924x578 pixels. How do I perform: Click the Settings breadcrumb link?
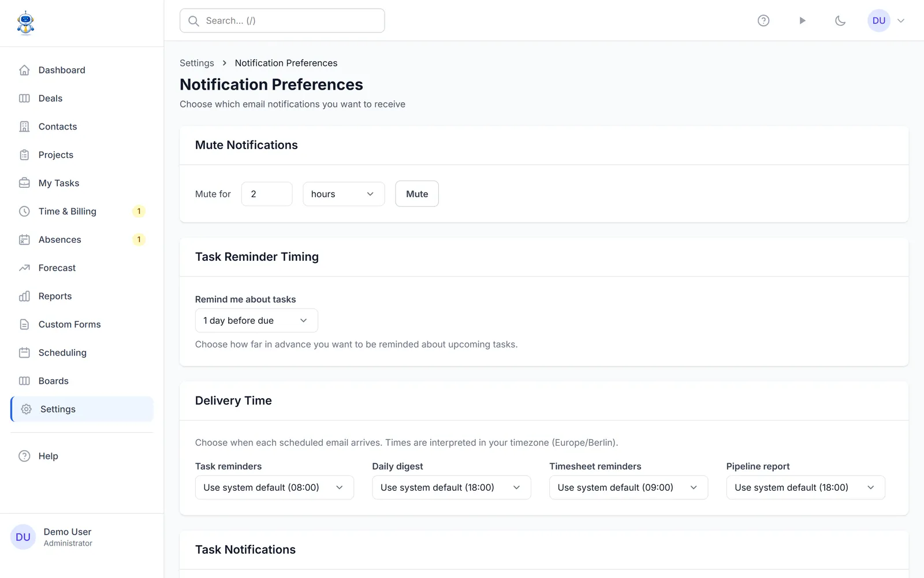click(197, 63)
